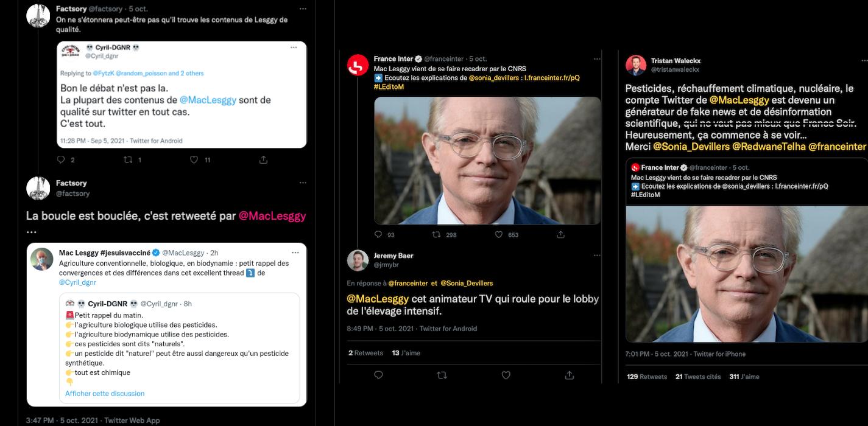Like France Inter tweet showing 653 likes
868x426 pixels.
click(499, 234)
